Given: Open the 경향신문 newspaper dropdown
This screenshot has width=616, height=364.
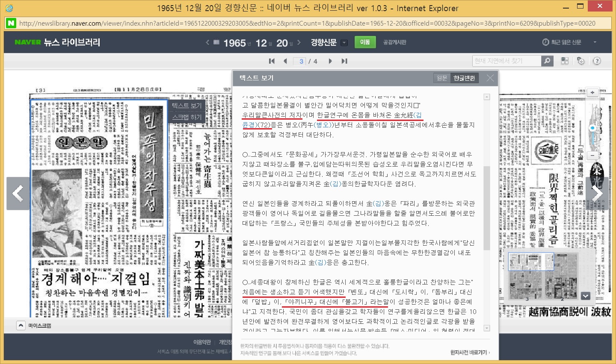Looking at the screenshot, I should coord(344,43).
